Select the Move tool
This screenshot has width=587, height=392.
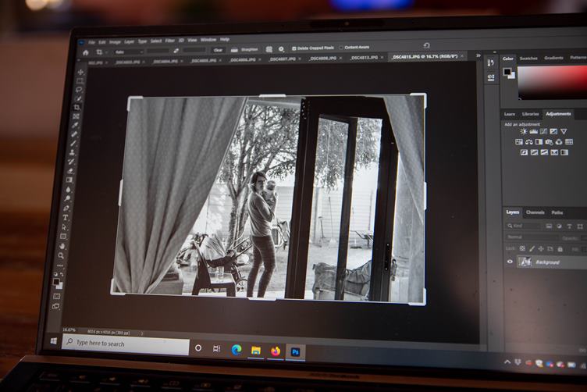80,72
